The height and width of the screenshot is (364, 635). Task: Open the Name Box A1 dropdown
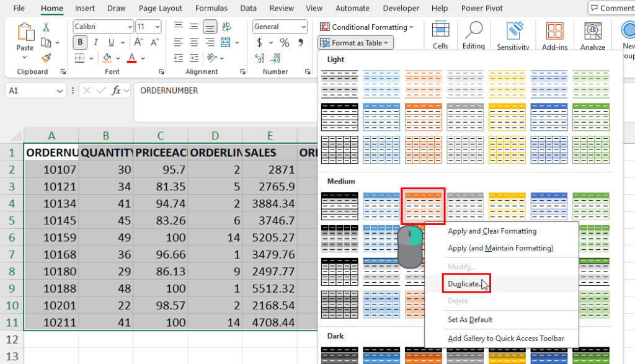click(60, 91)
